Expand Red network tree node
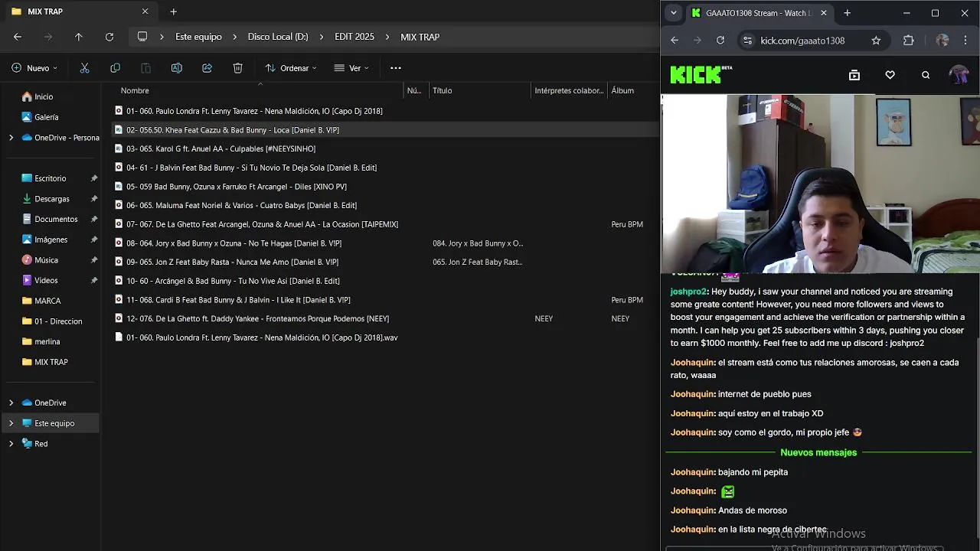Image resolution: width=980 pixels, height=551 pixels. point(11,444)
